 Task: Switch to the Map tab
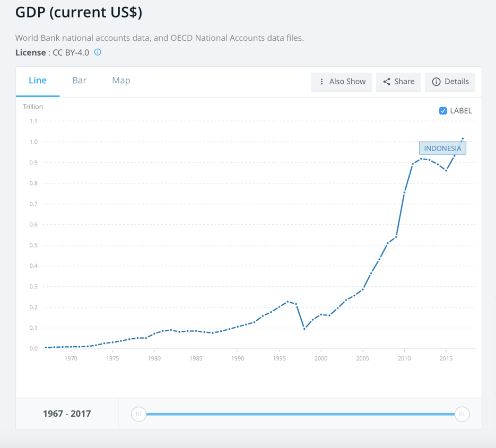click(x=121, y=81)
